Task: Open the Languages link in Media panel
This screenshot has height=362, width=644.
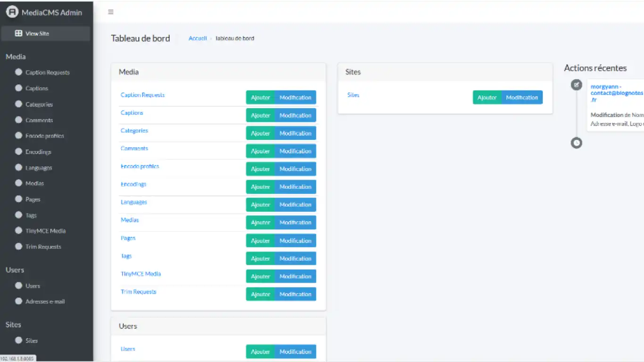Action: pos(134,202)
